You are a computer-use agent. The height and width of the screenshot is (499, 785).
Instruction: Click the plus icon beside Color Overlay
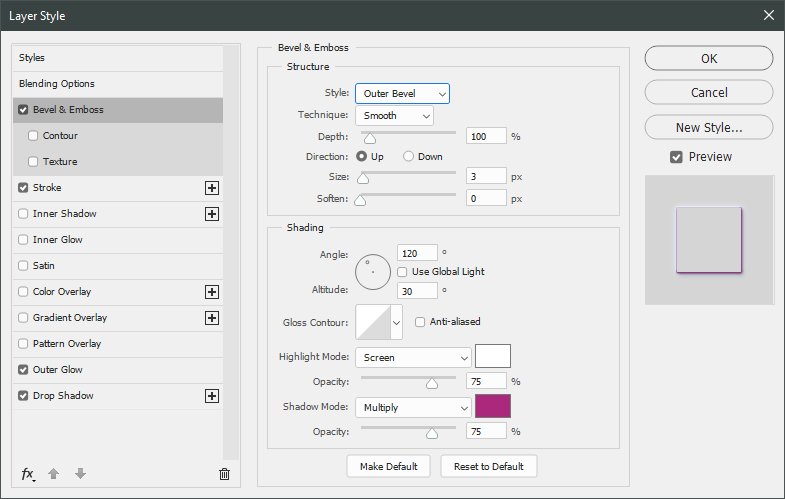tap(211, 292)
